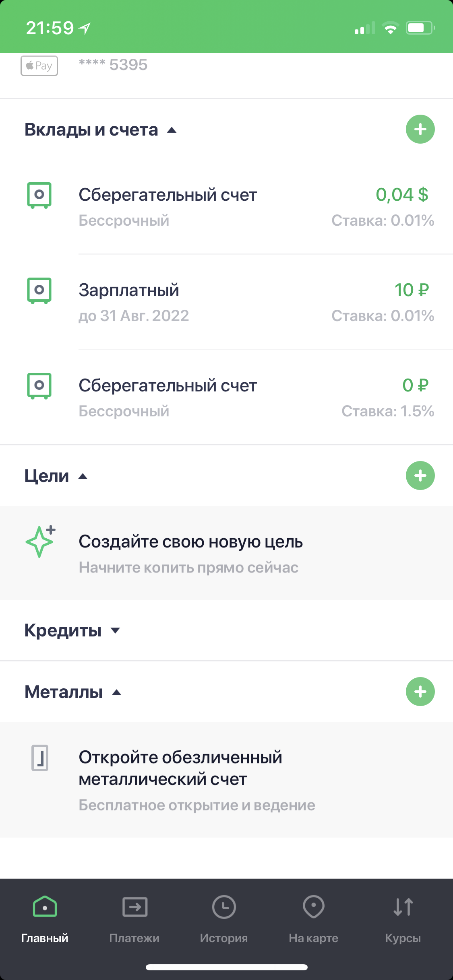Tap the metal bar account icon
The height and width of the screenshot is (980, 453).
(x=40, y=758)
